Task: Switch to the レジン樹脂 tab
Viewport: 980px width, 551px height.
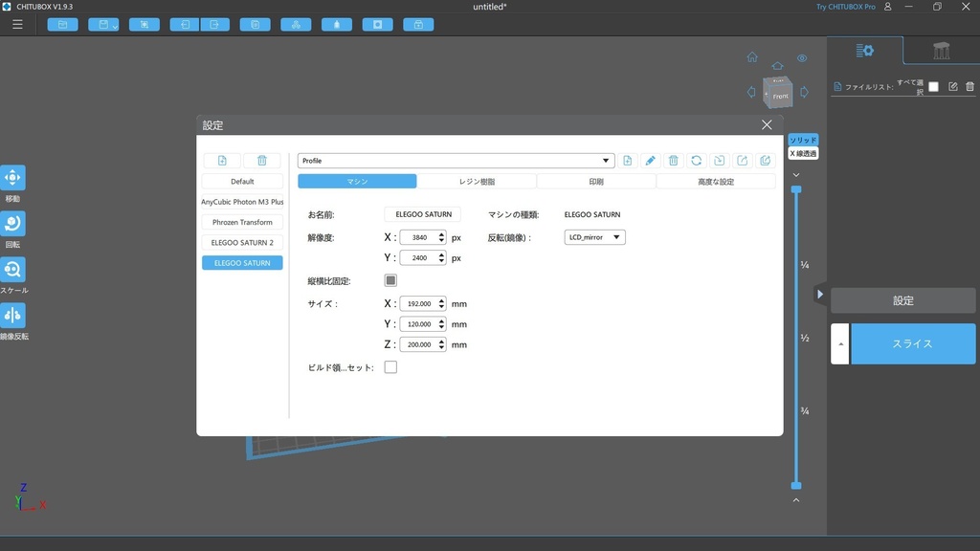Action: point(477,181)
